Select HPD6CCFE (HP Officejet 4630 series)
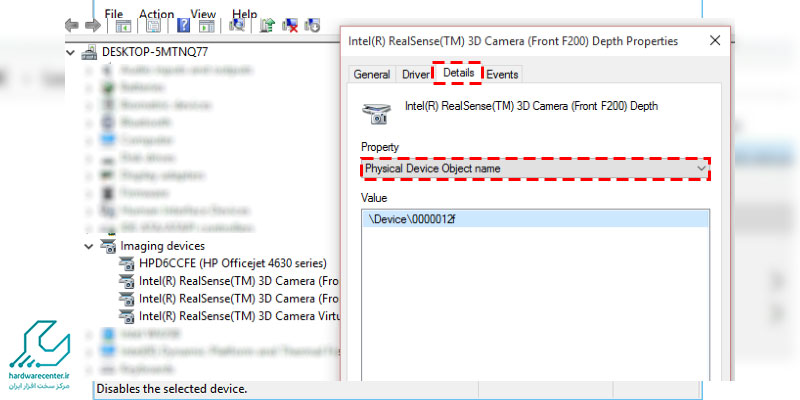This screenshot has width=800, height=400. (x=233, y=264)
